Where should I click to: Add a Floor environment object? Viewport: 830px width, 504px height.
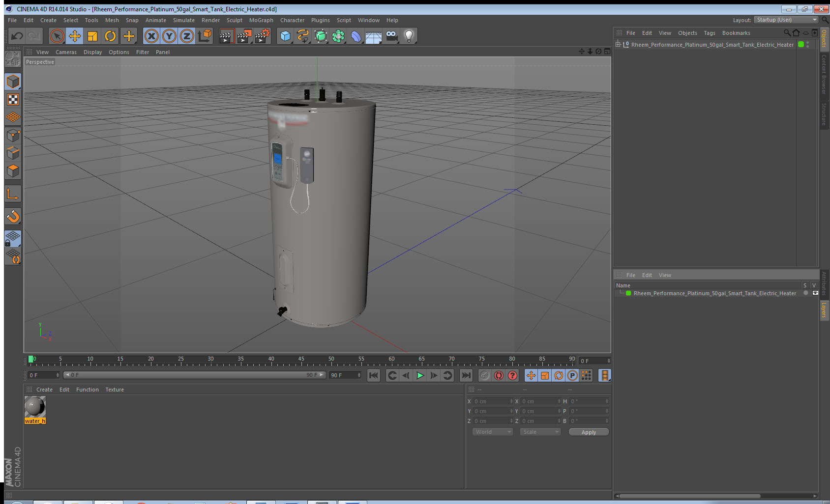point(374,36)
